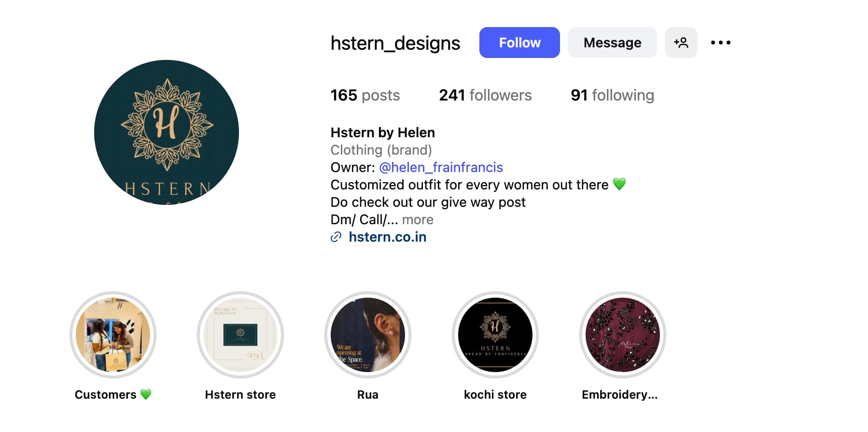868x432 pixels.
Task: Click the chain link icon beside website
Action: pyautogui.click(x=336, y=237)
